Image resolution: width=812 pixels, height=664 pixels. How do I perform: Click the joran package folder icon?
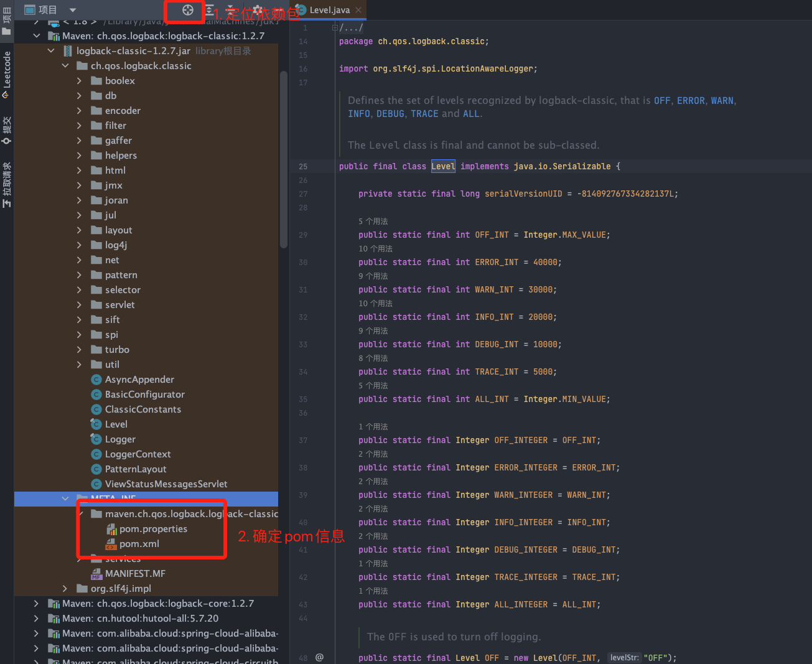click(x=96, y=200)
